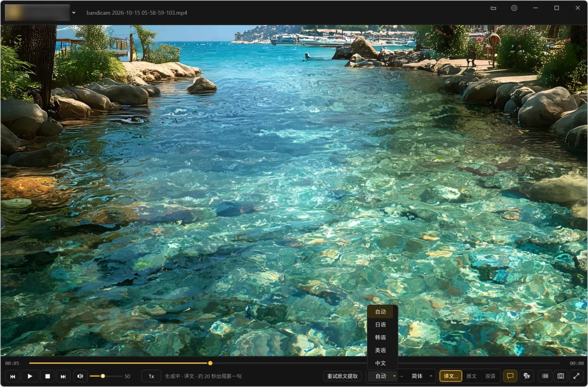Take a screenshot with camera icon
This screenshot has width=588, height=387.
pos(561,376)
